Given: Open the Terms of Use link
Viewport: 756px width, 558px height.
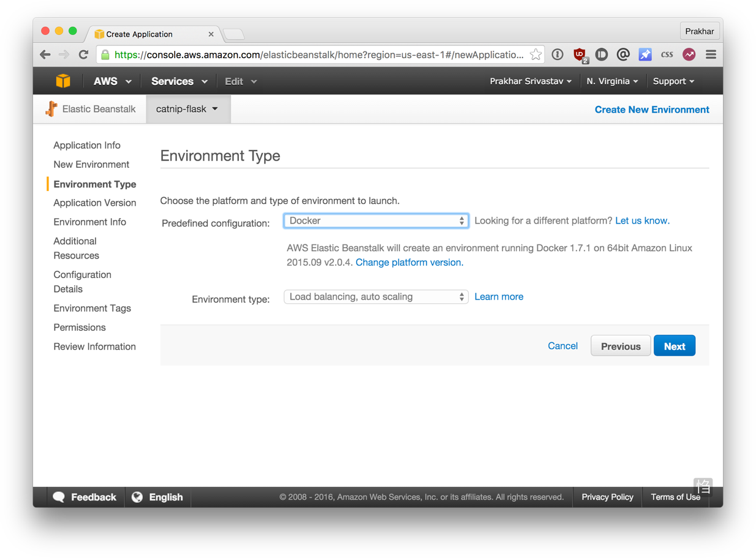Looking at the screenshot, I should click(x=675, y=497).
